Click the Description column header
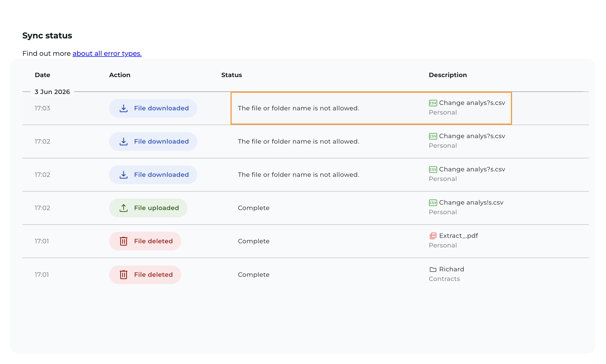 tap(448, 75)
